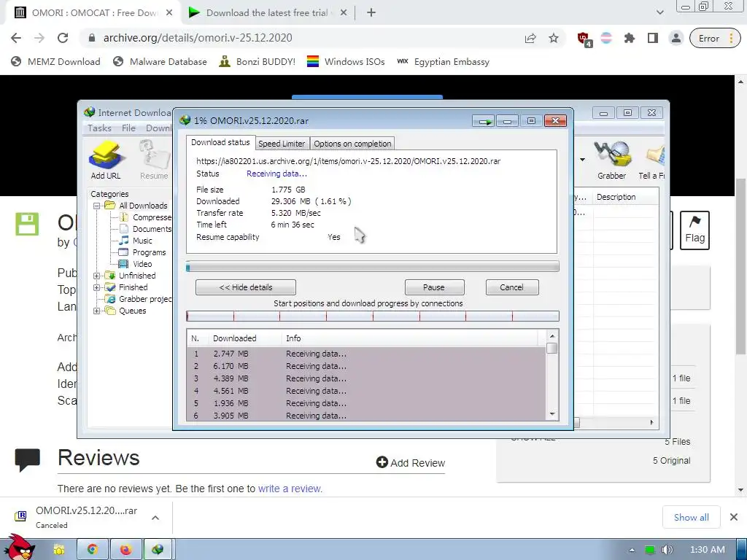Screen dimensions: 747x560
Task: Click the Flag item icon on archive page
Action: pos(694,230)
